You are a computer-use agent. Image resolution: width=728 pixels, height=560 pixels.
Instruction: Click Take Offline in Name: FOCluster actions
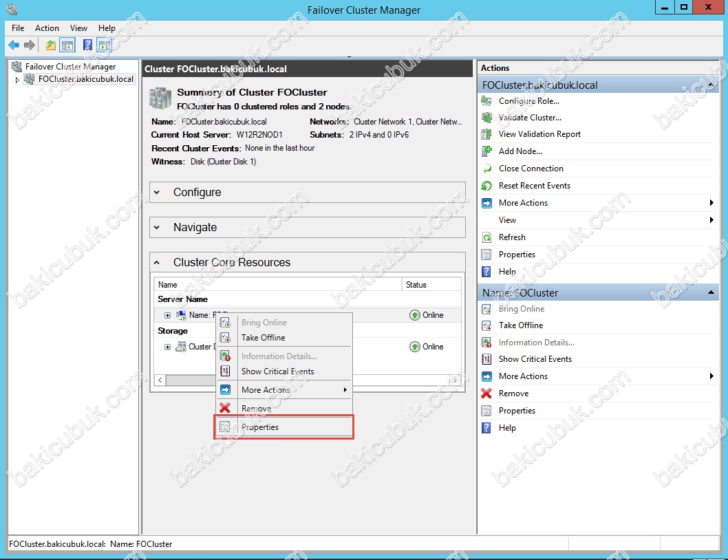click(520, 325)
